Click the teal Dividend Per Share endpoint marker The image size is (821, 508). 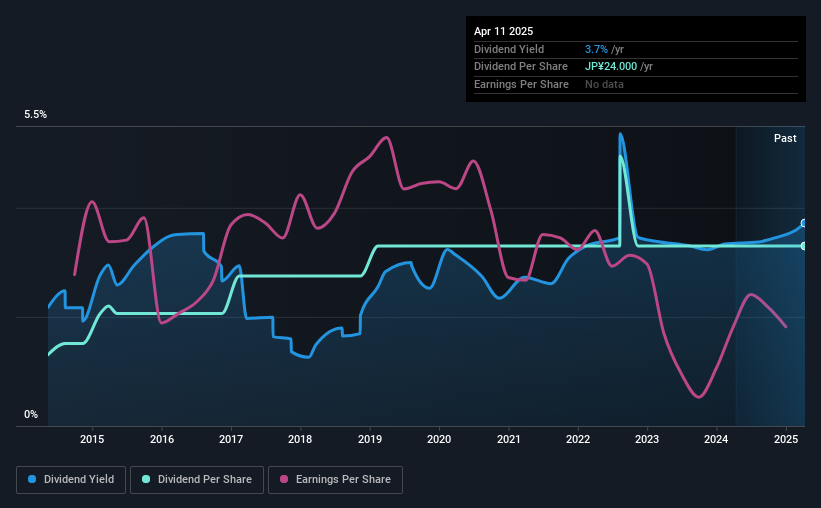(804, 246)
